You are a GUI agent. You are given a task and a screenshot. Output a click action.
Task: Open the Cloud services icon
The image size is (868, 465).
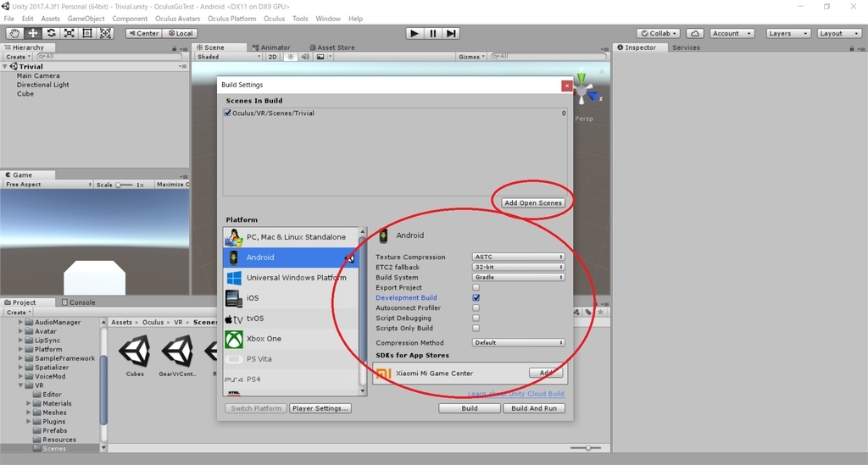[695, 33]
